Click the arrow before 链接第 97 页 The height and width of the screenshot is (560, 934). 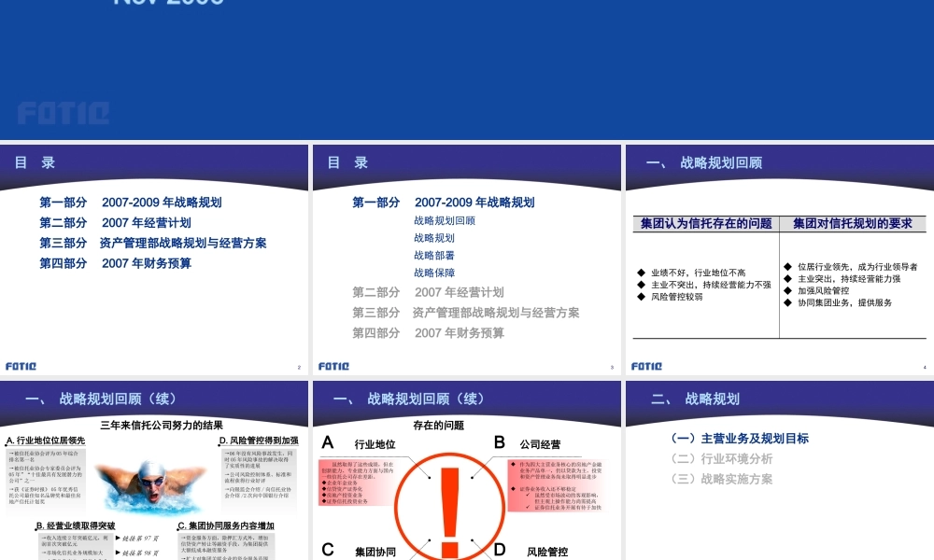pyautogui.click(x=118, y=538)
